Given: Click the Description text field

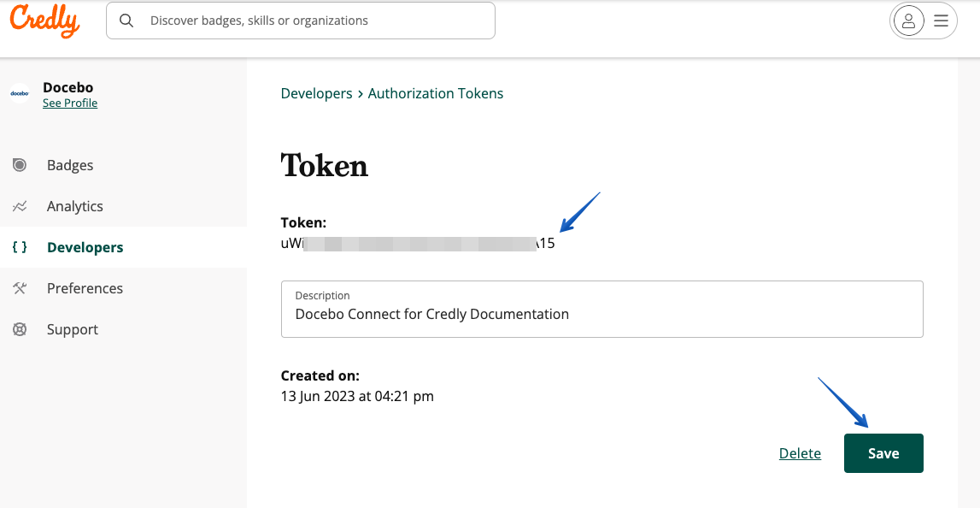Looking at the screenshot, I should pyautogui.click(x=601, y=314).
